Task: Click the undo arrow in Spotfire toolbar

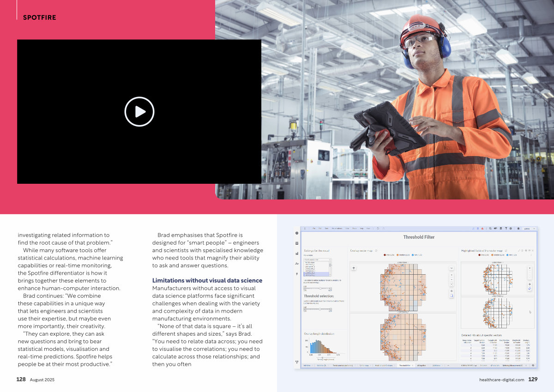Action: [x=378, y=228]
